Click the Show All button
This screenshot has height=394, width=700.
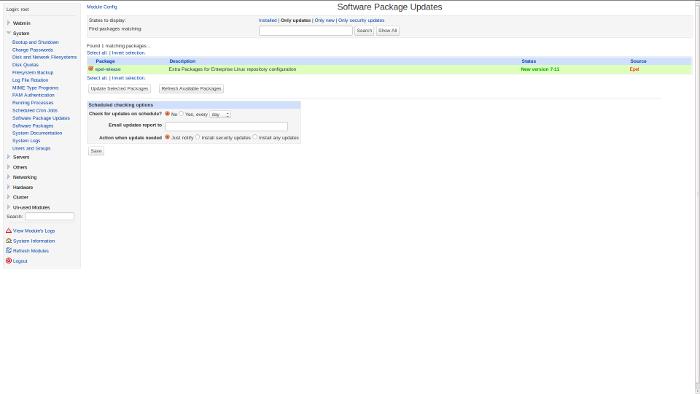coord(388,30)
